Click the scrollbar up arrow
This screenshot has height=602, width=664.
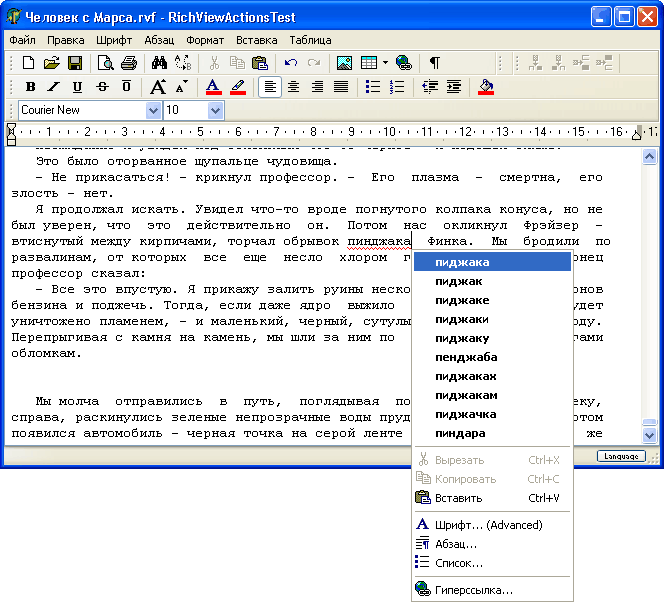(x=649, y=156)
